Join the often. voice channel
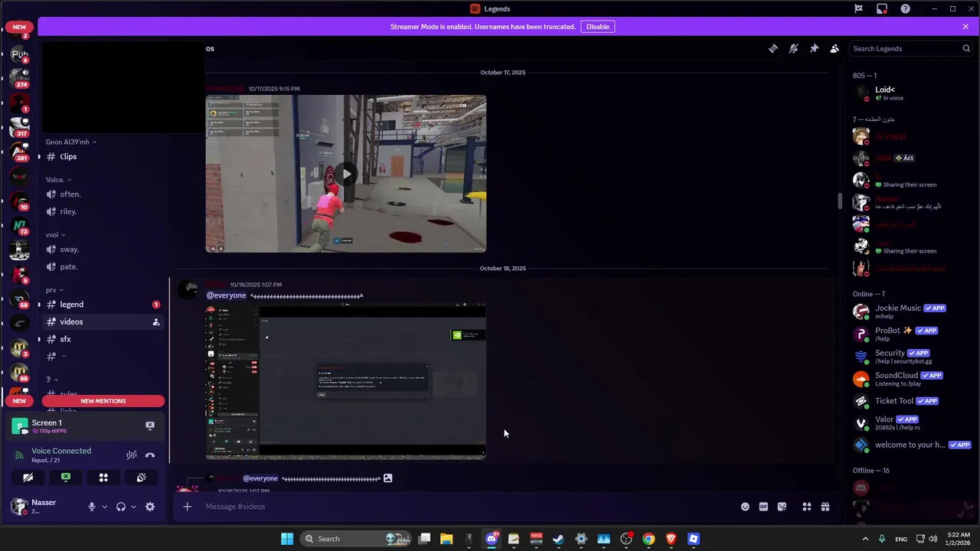This screenshot has width=980, height=551. [103, 194]
